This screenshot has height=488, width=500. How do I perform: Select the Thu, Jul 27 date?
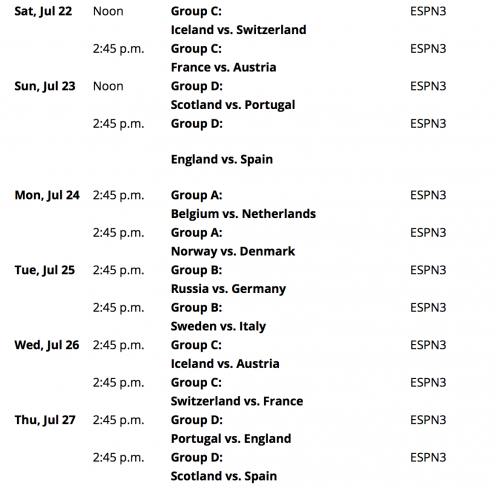[x=45, y=420]
